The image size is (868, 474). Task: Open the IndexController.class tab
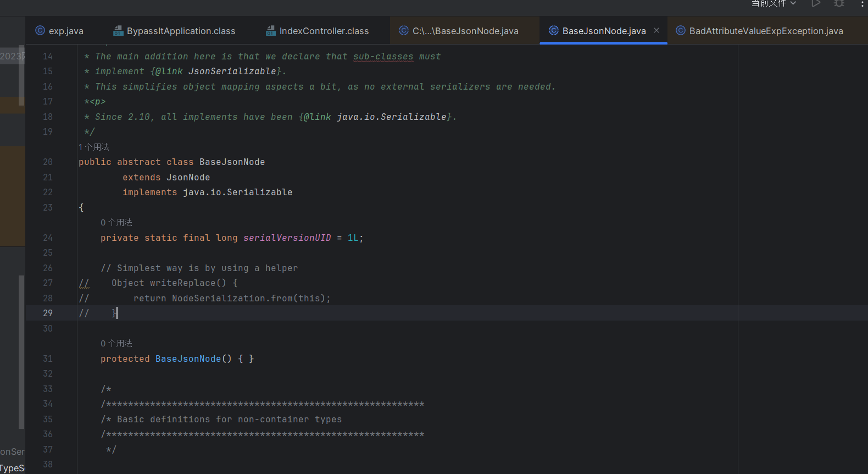click(x=318, y=31)
